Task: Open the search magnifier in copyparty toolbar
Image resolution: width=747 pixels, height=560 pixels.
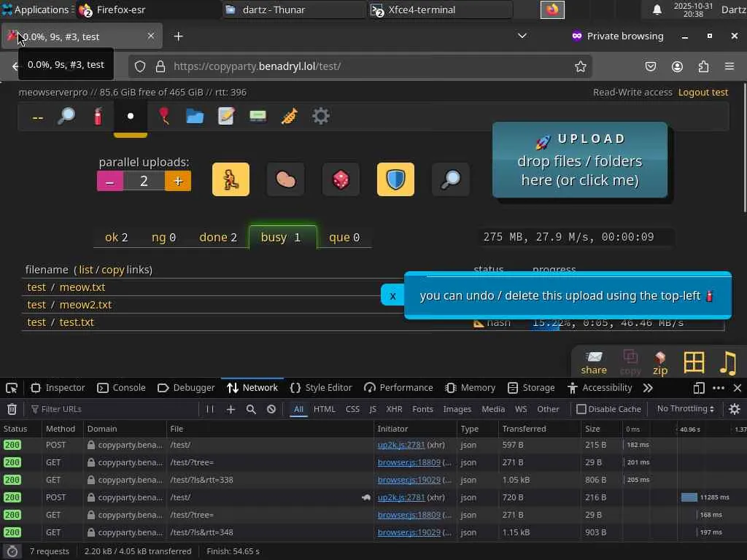Action: [66, 116]
